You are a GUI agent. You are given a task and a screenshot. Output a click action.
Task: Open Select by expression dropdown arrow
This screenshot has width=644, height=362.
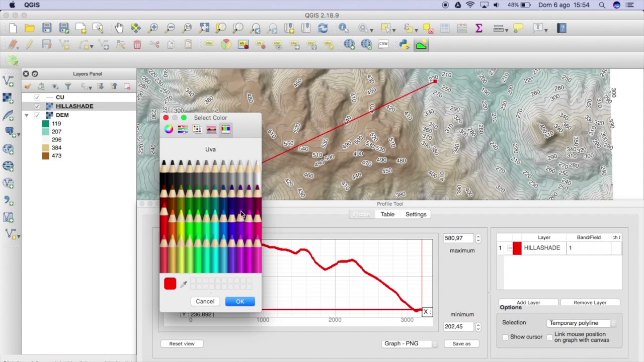[x=416, y=30]
